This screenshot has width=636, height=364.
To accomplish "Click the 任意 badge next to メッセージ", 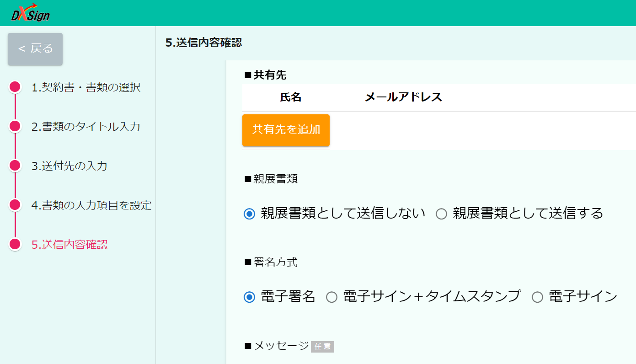I will click(x=322, y=347).
